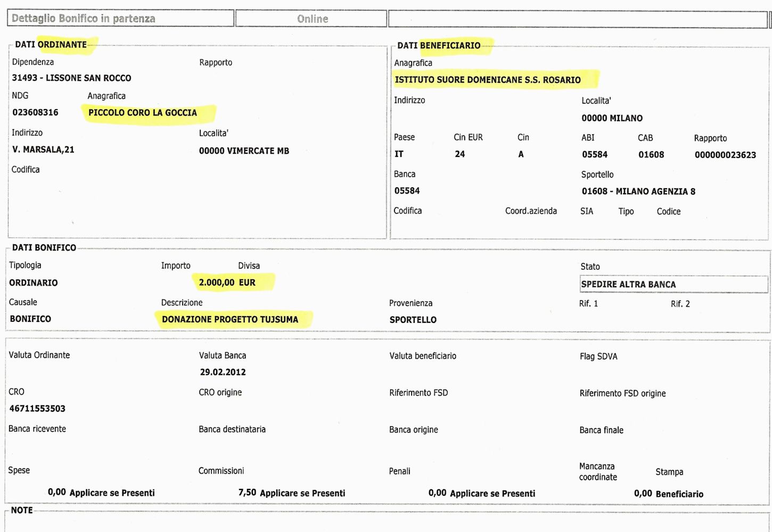This screenshot has width=772, height=532.
Task: Click the 'Flag SDVA' label
Action: (598, 356)
